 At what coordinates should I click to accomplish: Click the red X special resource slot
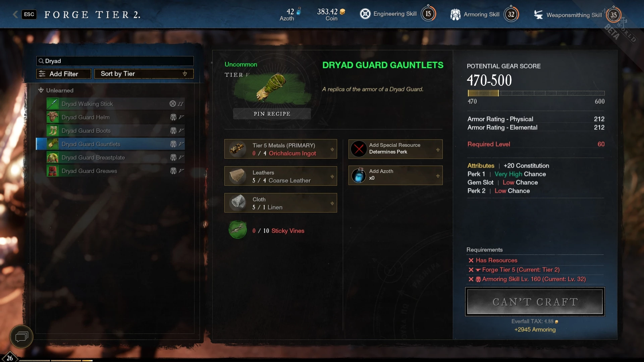pyautogui.click(x=359, y=149)
